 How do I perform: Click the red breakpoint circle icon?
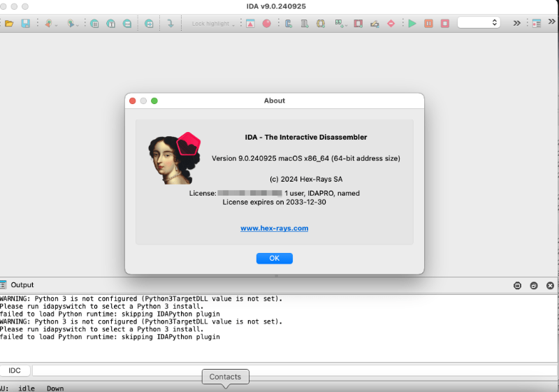point(267,24)
